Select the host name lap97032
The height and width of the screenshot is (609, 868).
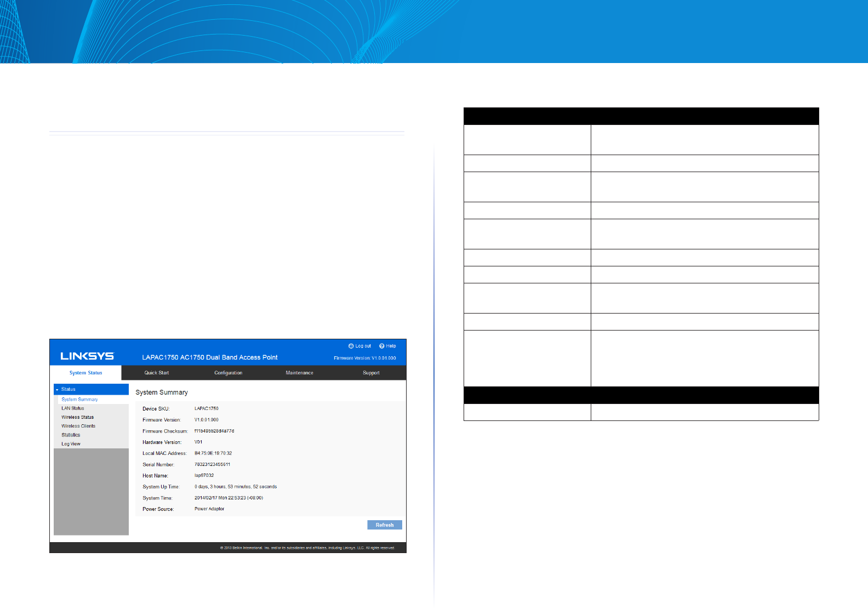(204, 476)
